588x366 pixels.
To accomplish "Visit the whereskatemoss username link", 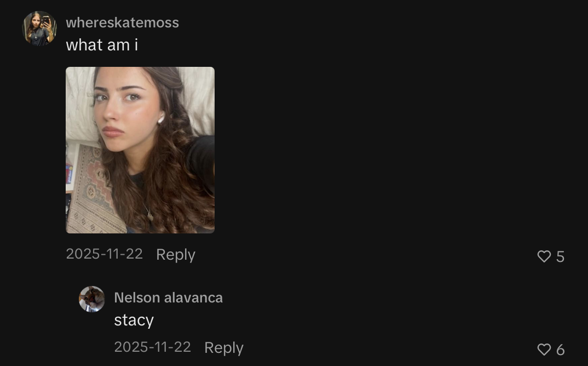I will (x=122, y=22).
